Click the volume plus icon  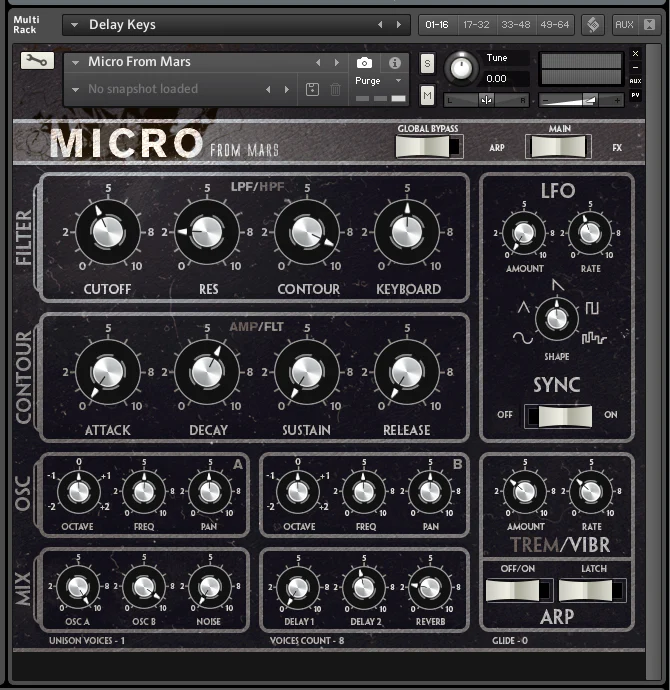tap(617, 101)
